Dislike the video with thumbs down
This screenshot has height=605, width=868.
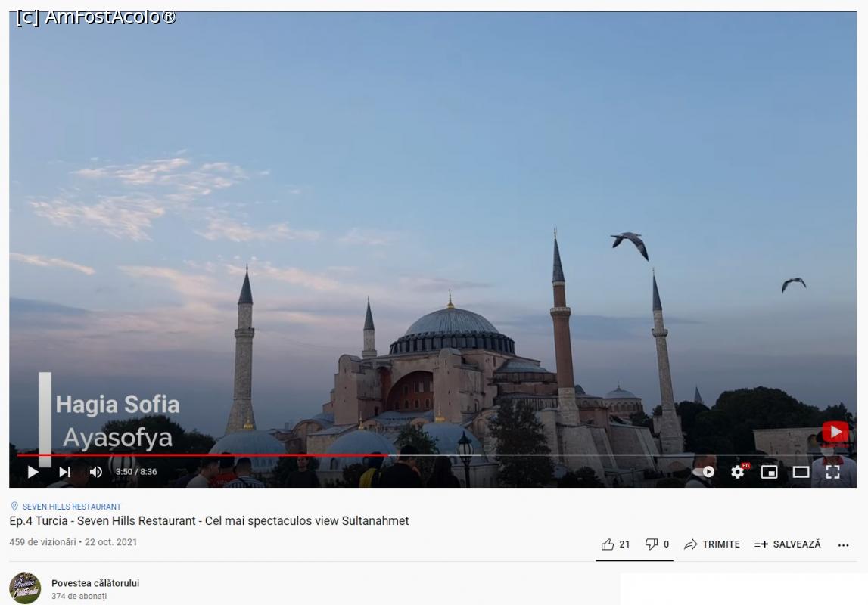pos(657,544)
